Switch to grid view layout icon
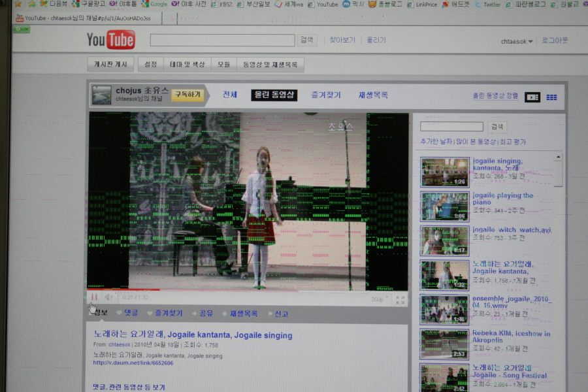Viewport: 588px width, 392px height. pos(551,97)
